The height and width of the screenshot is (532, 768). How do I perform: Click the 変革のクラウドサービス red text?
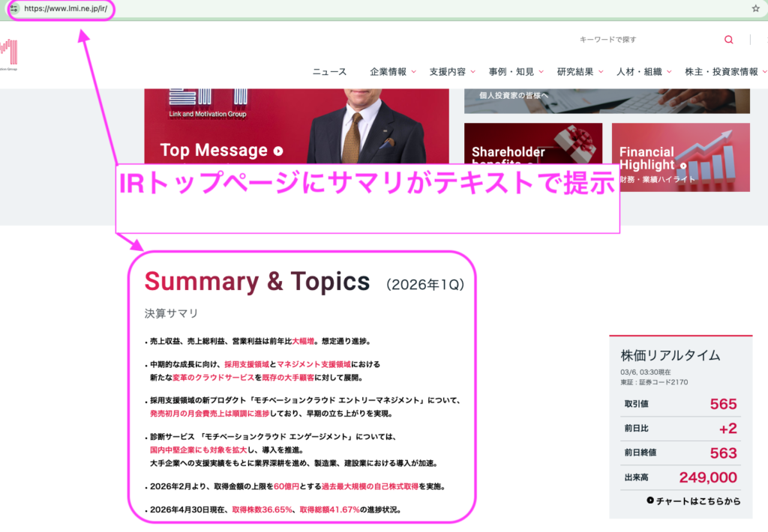tap(214, 378)
